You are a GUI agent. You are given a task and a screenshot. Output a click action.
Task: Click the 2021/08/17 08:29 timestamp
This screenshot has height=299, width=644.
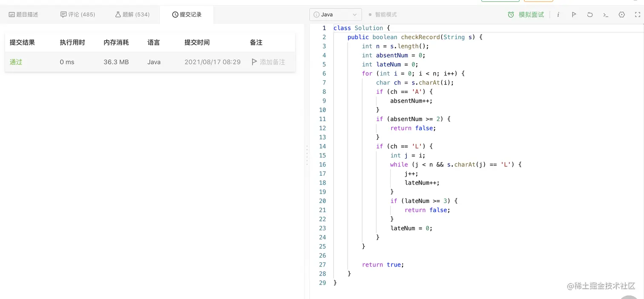(213, 62)
